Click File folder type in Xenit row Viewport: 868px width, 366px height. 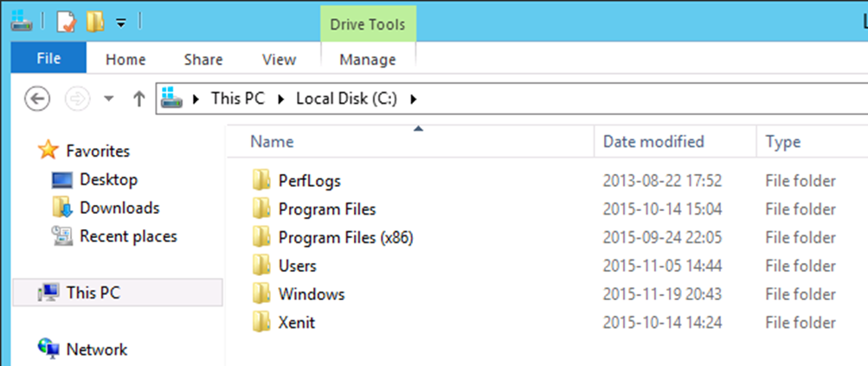[800, 322]
